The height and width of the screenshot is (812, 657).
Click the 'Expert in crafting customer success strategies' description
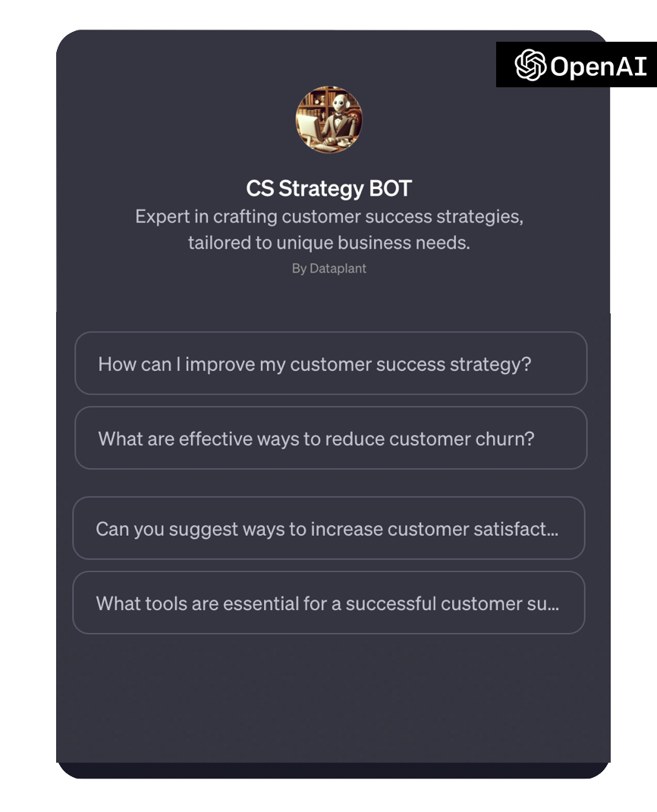pyautogui.click(x=328, y=216)
